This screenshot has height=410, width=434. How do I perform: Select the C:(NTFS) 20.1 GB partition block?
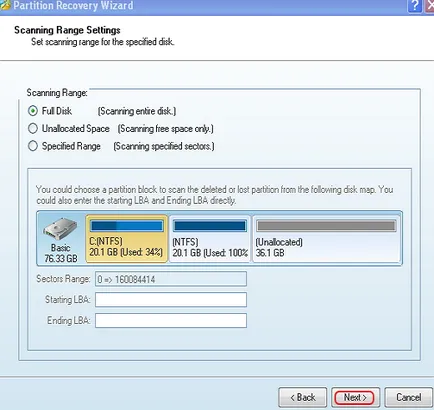pos(126,239)
